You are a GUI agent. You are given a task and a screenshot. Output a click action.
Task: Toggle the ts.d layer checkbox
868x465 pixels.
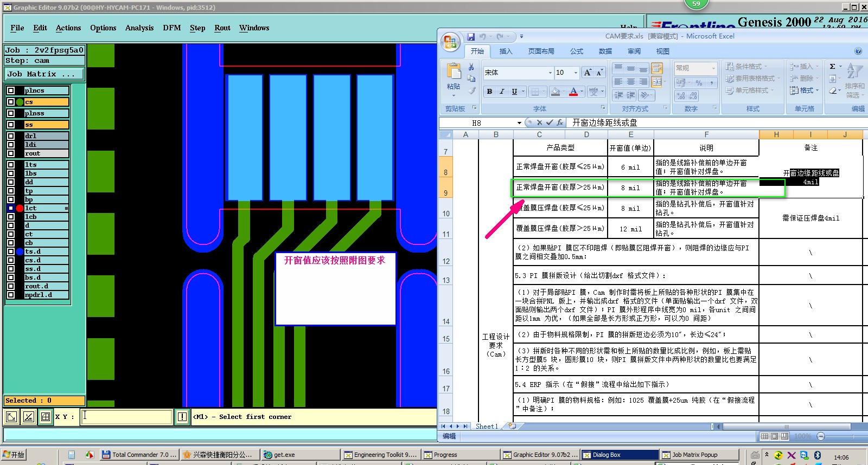[11, 251]
